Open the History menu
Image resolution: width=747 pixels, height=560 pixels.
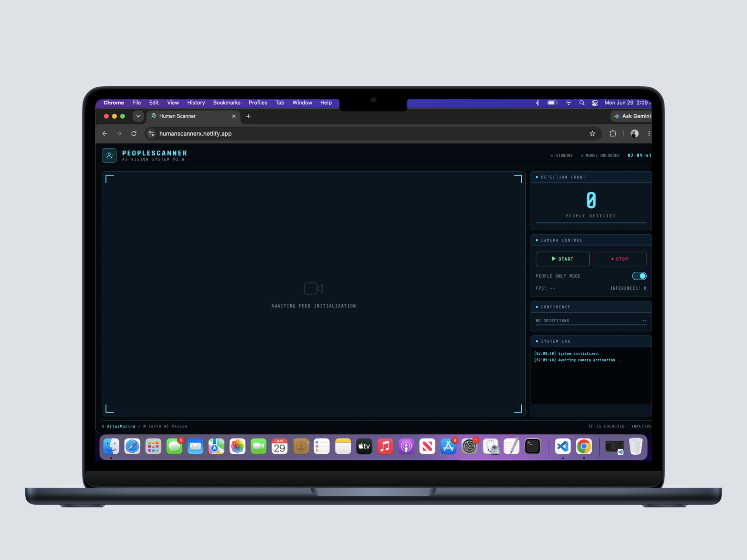196,103
